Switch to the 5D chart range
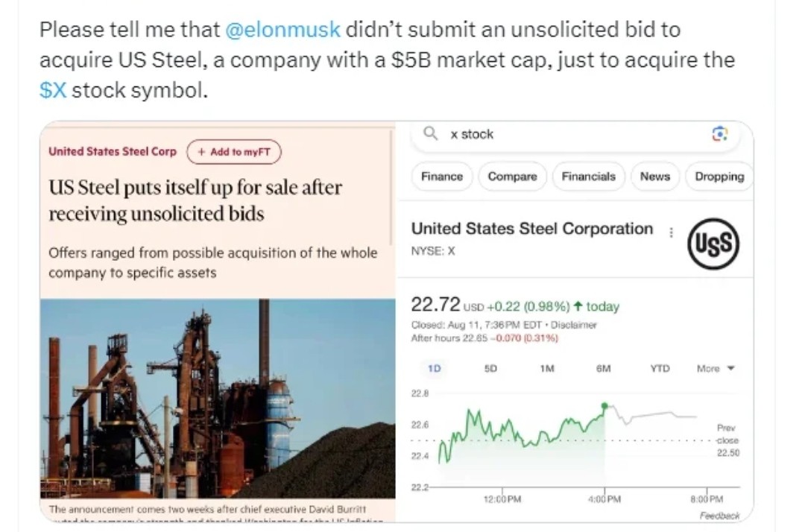 pos(490,368)
